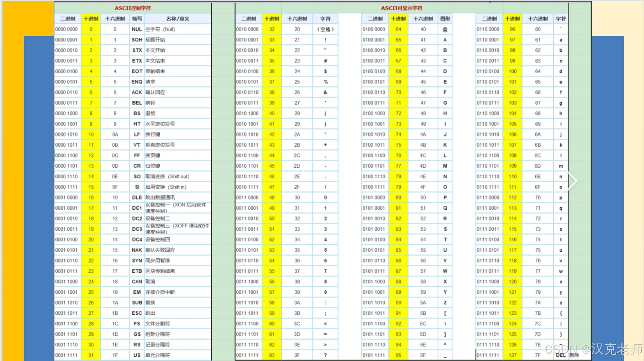
Task: Select the '名称/意义' column header
Action: [x=178, y=19]
